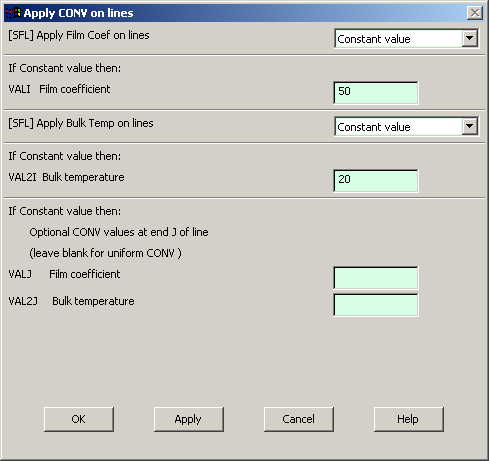Image resolution: width=489 pixels, height=461 pixels.
Task: Click the empty VAL2J Bulk temperature field
Action: [x=376, y=304]
